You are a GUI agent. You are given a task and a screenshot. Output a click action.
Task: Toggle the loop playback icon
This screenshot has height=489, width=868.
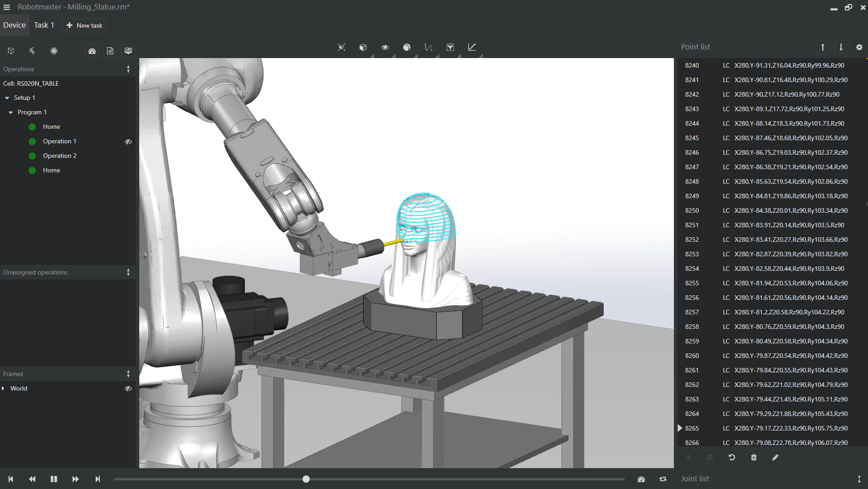coord(663,479)
